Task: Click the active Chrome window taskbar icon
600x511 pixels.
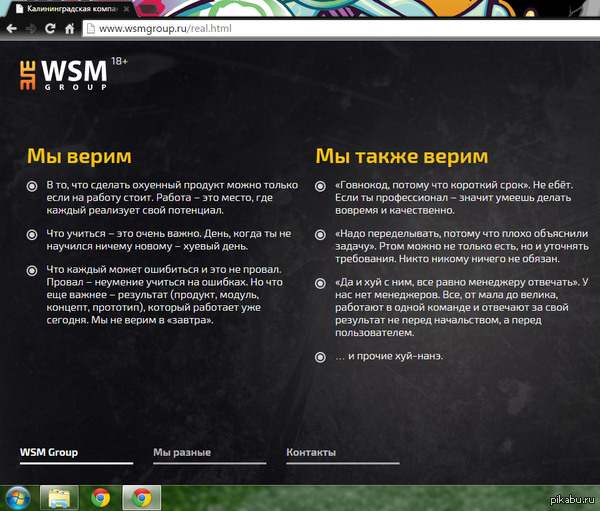Action: (x=142, y=498)
